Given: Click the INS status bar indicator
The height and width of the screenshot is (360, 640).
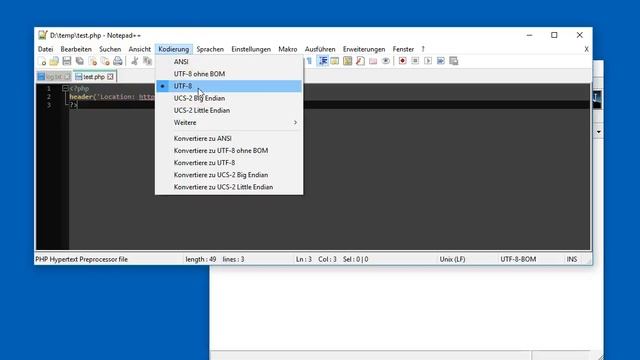Looking at the screenshot, I should 571,259.
